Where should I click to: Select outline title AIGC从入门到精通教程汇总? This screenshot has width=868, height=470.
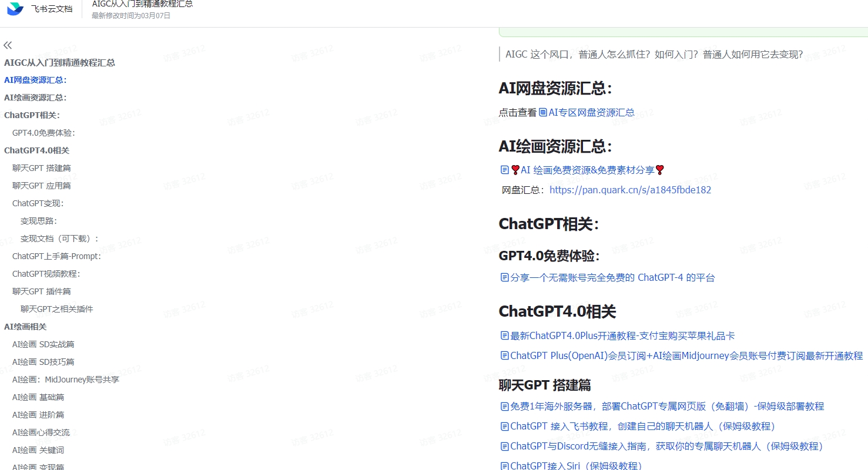click(59, 62)
